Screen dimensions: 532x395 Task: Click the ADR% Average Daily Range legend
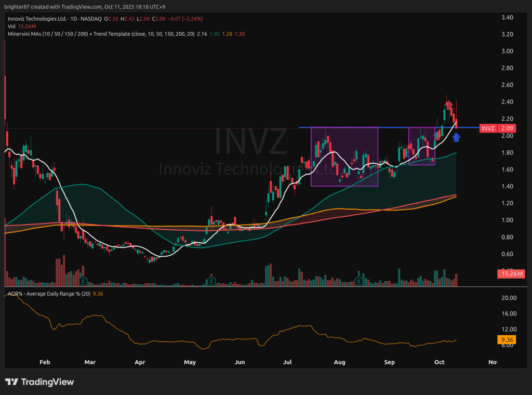click(x=47, y=294)
